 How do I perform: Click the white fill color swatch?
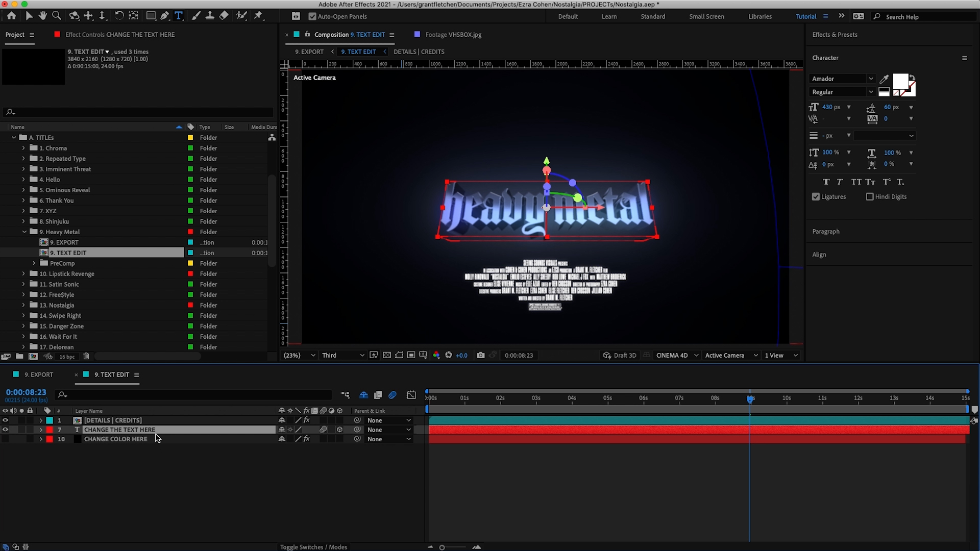(900, 81)
